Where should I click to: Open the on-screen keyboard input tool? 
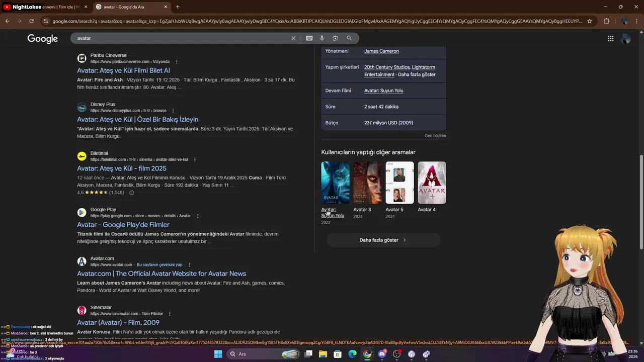tap(309, 38)
